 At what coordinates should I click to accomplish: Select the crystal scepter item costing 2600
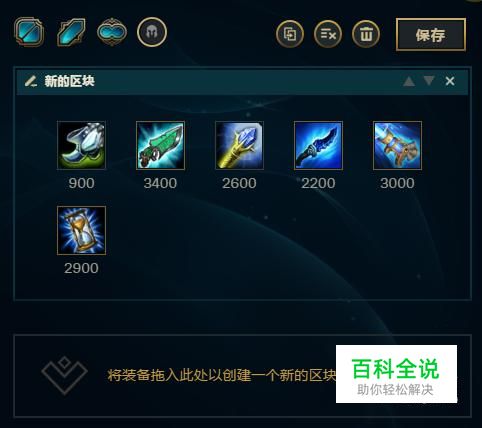[239, 145]
